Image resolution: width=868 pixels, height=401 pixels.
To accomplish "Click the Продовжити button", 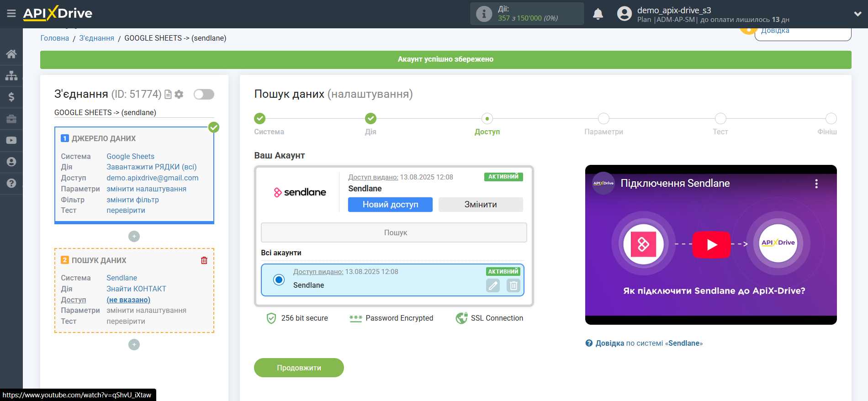I will click(299, 368).
